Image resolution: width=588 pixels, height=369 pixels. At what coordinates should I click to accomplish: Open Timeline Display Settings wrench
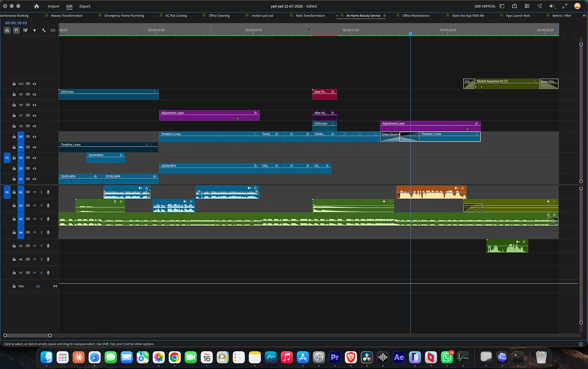tap(44, 30)
